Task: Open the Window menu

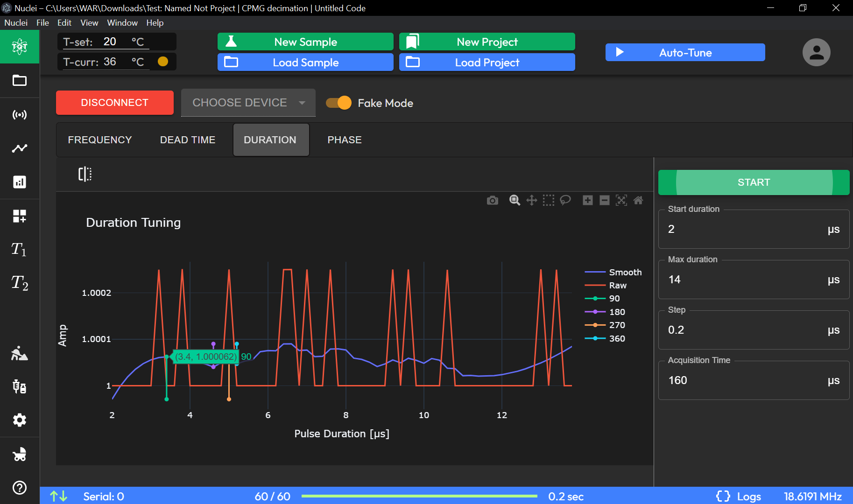Action: pyautogui.click(x=122, y=22)
